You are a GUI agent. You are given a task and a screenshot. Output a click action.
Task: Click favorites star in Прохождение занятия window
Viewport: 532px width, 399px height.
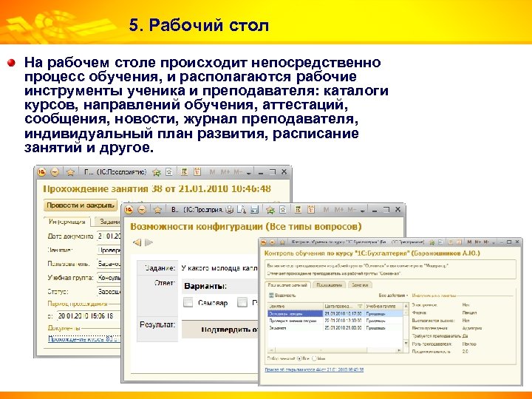71,172
